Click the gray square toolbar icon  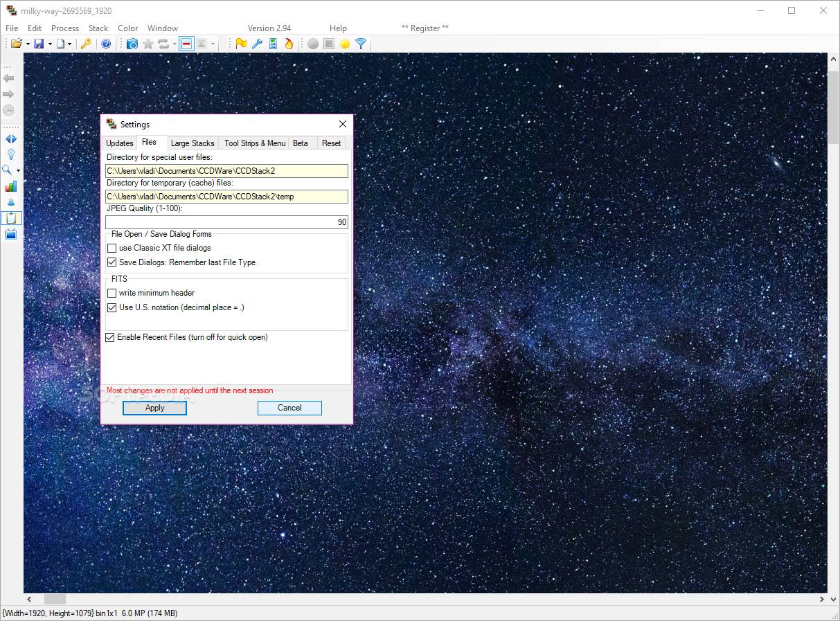329,44
